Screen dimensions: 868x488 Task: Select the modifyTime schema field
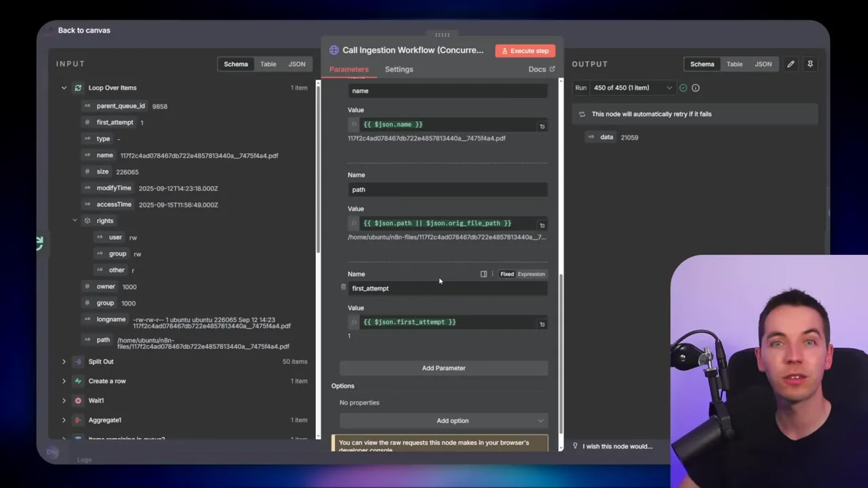coord(114,188)
